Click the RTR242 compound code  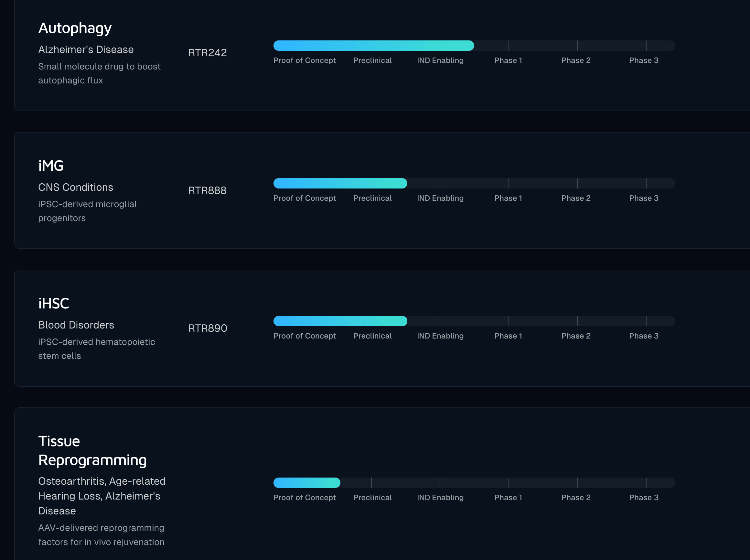(x=208, y=53)
